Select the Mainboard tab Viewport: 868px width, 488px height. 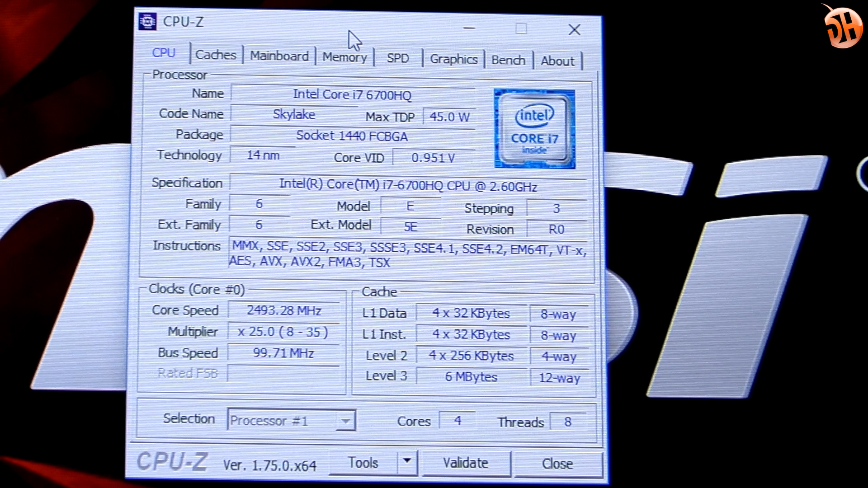[x=279, y=56]
